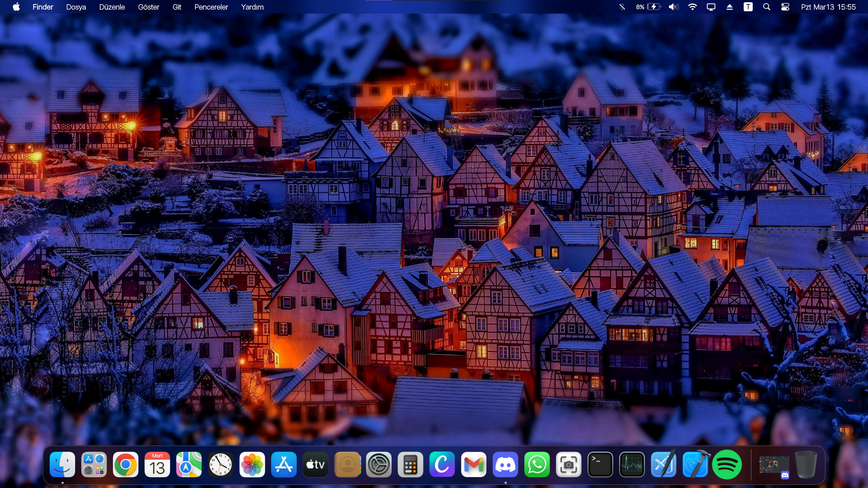Click the Wi-Fi status icon
The width and height of the screenshot is (868, 488).
pyautogui.click(x=692, y=7)
